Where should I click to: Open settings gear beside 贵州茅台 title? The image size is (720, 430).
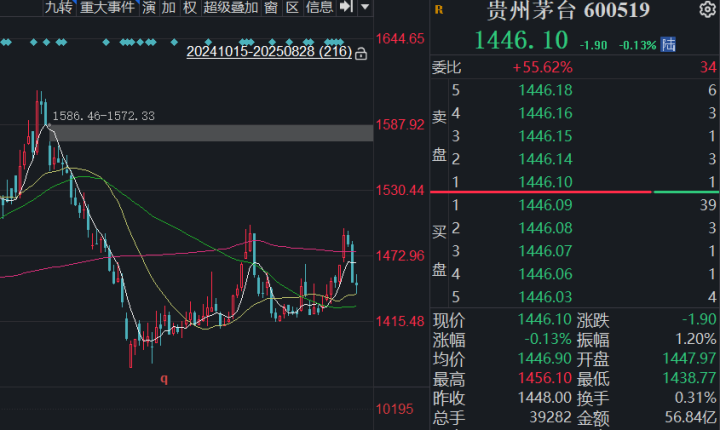(708, 9)
